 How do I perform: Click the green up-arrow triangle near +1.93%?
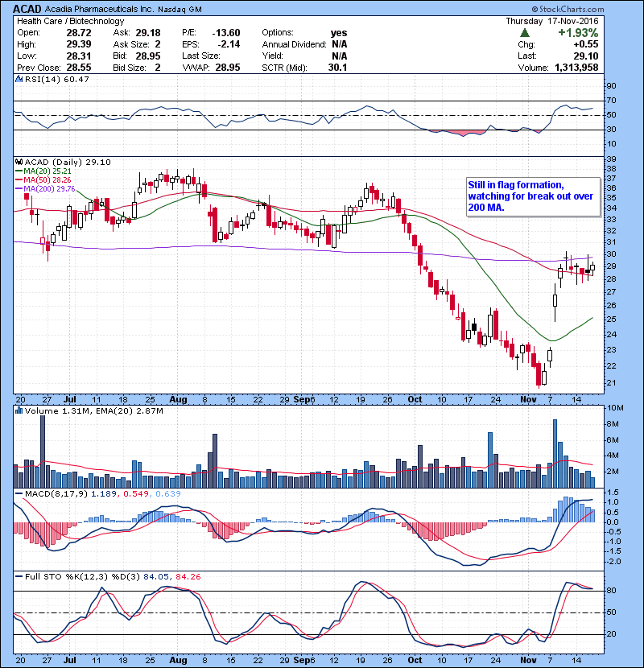click(x=524, y=32)
